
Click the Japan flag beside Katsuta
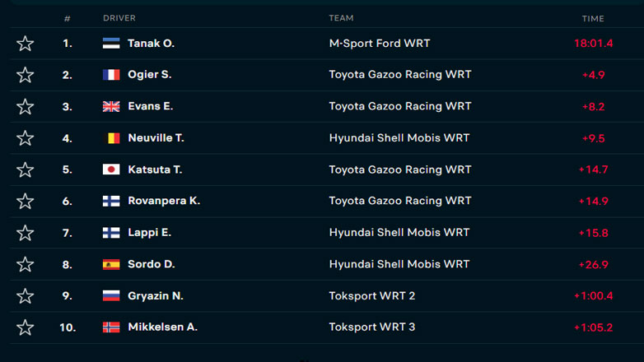point(111,169)
